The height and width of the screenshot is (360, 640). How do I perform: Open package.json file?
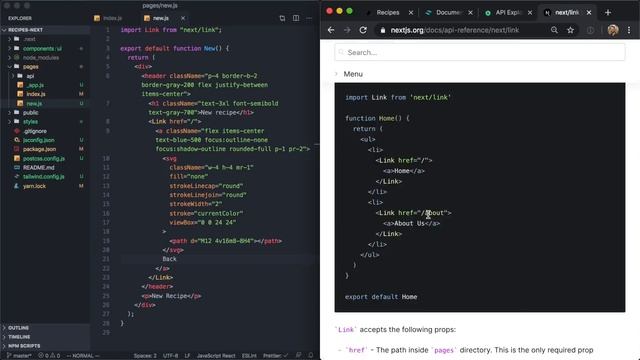point(39,149)
